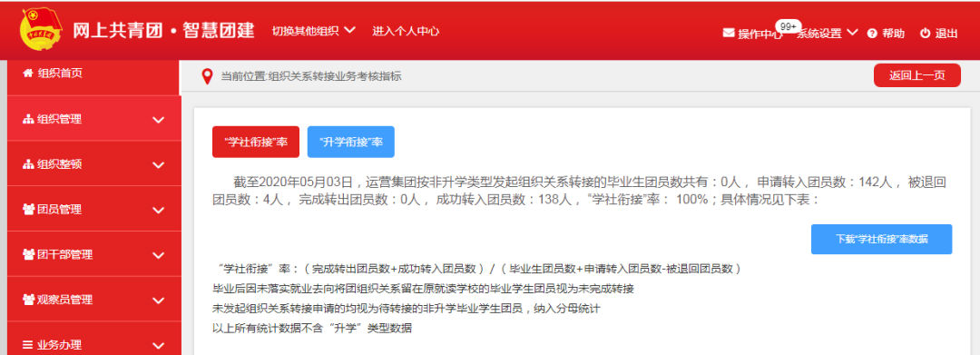Click the 退出 power icon
980x355 pixels.
925,34
